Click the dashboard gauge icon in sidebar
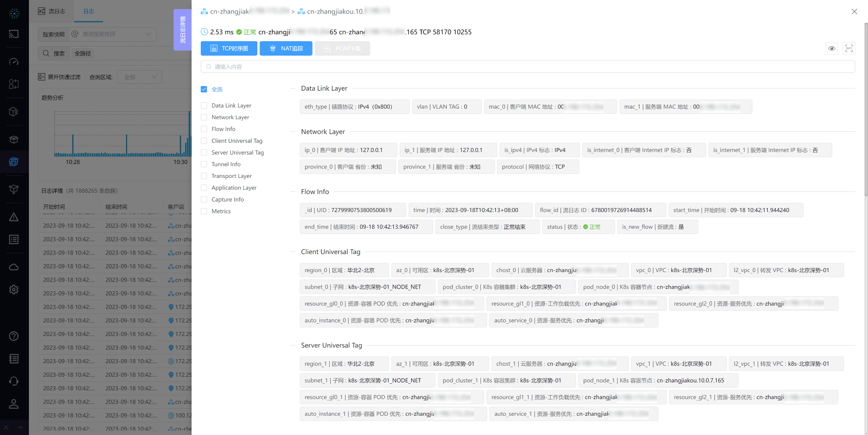The width and height of the screenshot is (868, 435). tap(14, 62)
